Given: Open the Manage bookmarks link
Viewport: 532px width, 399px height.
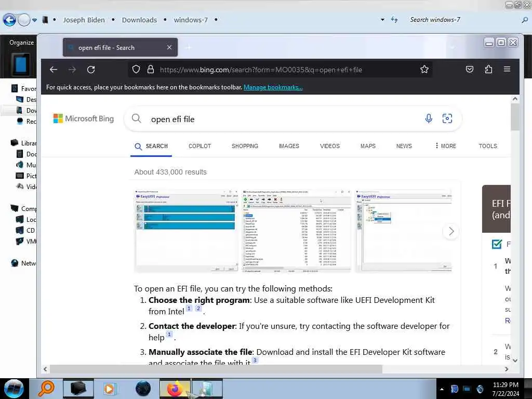Looking at the screenshot, I should (273, 87).
